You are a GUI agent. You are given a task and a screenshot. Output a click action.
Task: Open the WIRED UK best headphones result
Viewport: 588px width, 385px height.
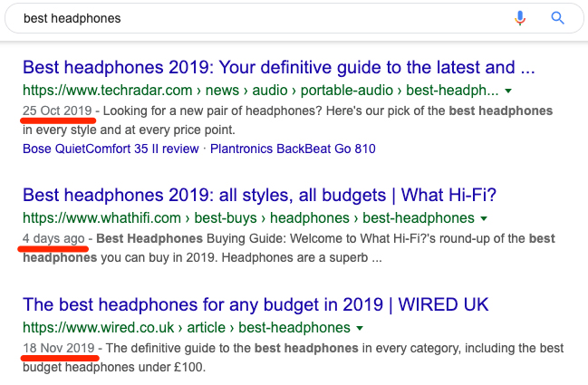(x=255, y=304)
